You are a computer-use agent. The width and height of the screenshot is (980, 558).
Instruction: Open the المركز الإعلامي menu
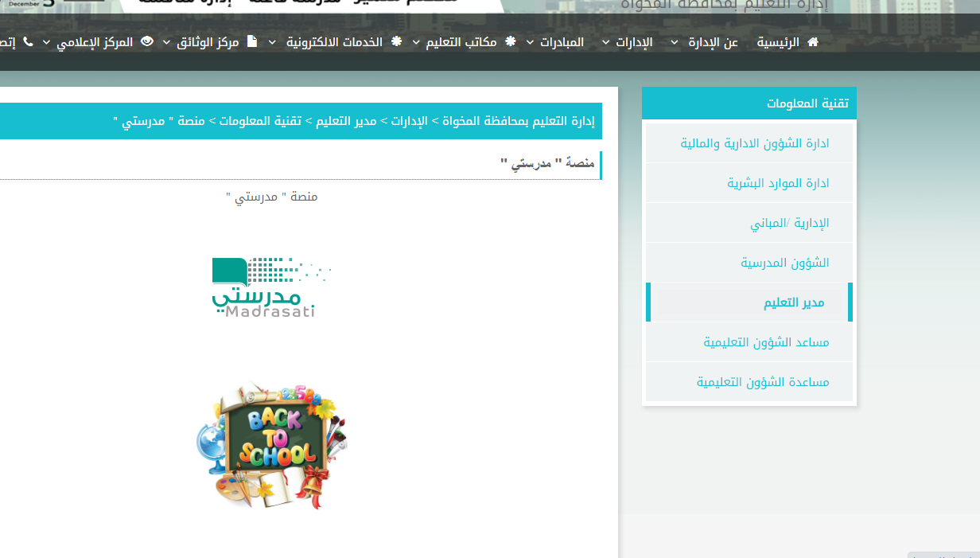pos(95,42)
